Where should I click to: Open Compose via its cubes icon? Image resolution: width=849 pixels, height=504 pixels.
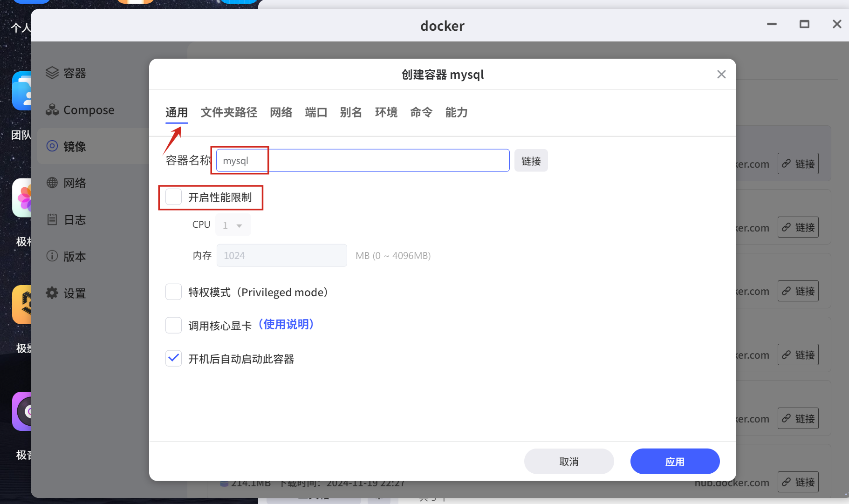(x=52, y=110)
